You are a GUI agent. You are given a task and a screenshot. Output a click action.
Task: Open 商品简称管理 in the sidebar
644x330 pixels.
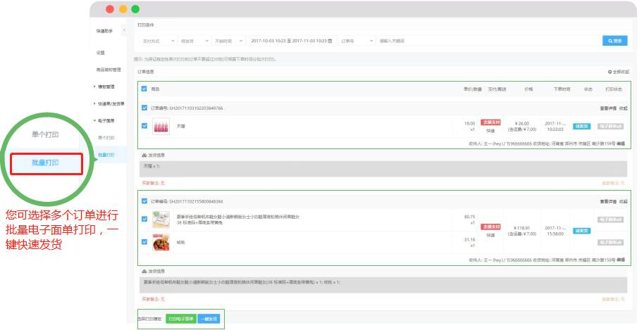(109, 70)
